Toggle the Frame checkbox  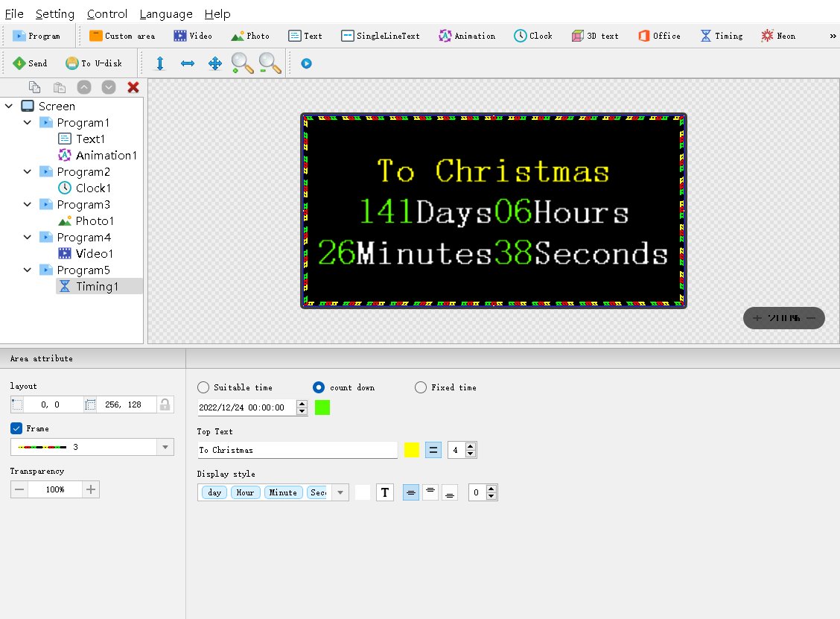[x=16, y=428]
